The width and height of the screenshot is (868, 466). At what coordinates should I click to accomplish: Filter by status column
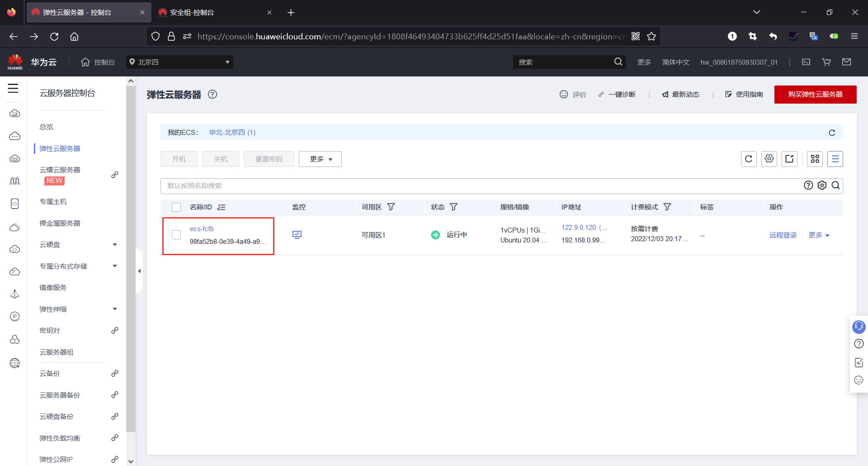pos(453,207)
